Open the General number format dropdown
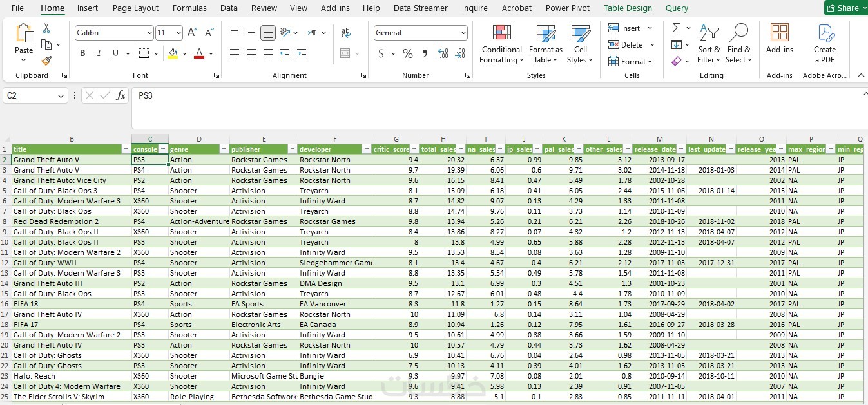868x405 pixels. (x=421, y=32)
